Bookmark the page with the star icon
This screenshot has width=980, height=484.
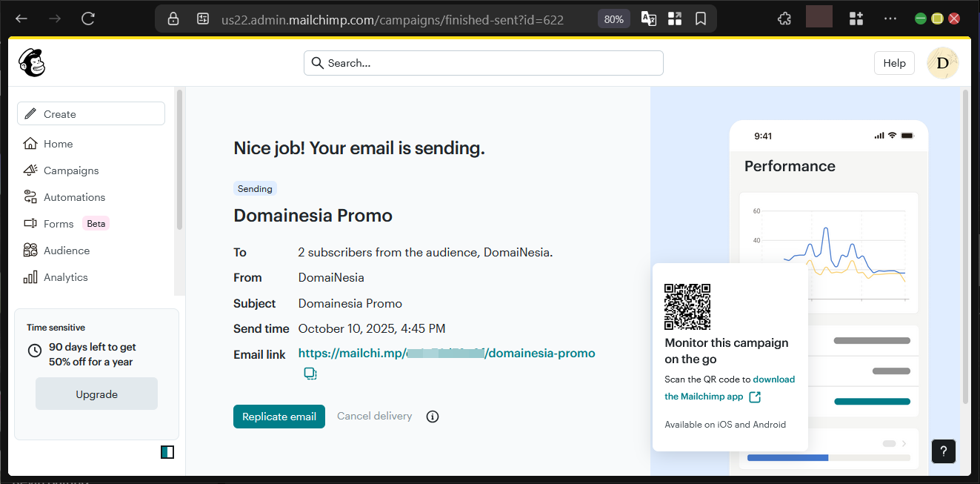coord(701,19)
